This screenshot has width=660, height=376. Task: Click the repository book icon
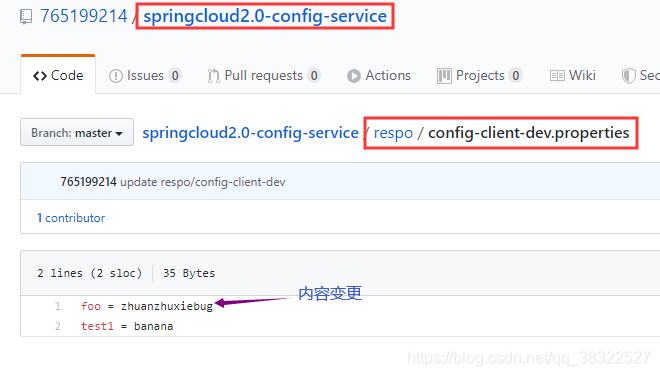click(26, 17)
